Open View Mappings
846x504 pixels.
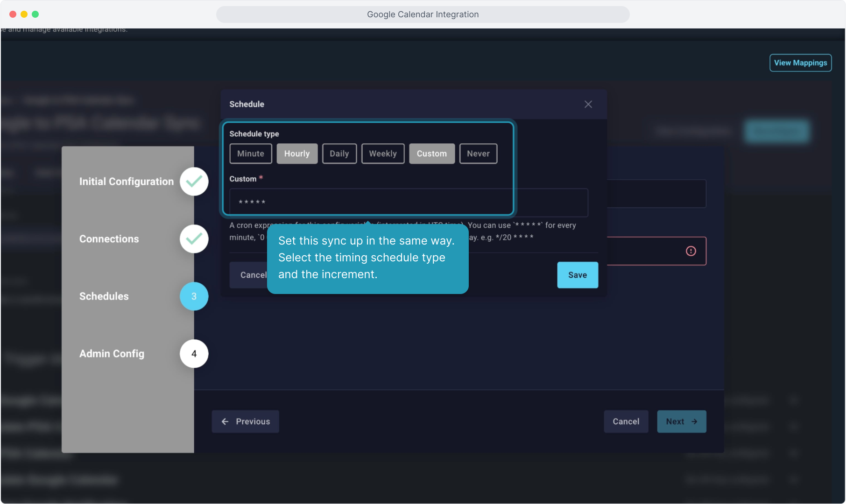point(800,63)
